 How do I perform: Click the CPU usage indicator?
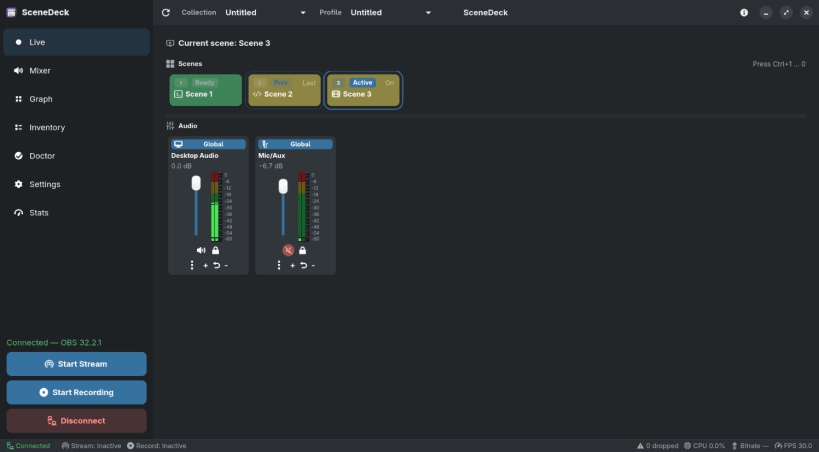704,446
